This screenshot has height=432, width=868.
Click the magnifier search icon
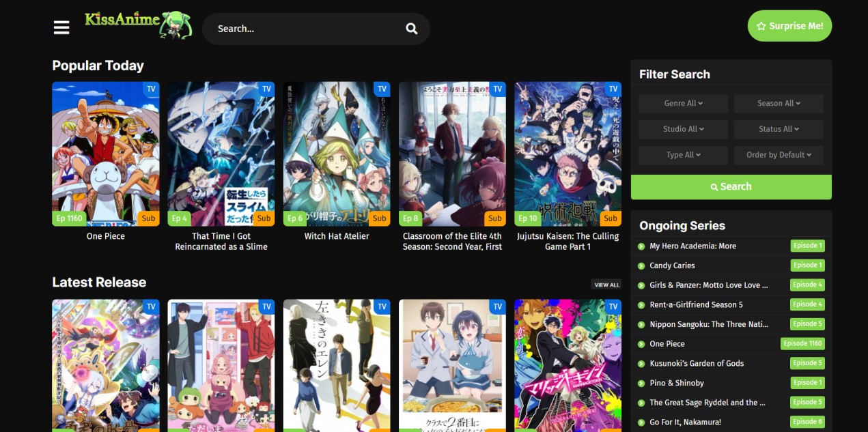[x=411, y=29]
